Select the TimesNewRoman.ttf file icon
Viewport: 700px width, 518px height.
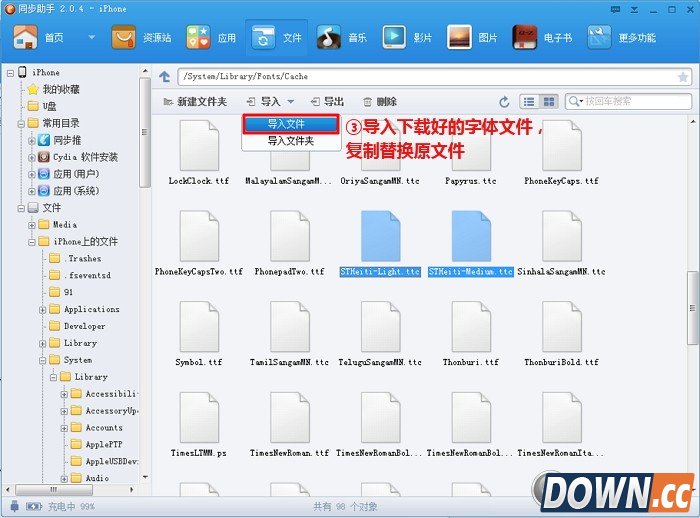[290, 417]
